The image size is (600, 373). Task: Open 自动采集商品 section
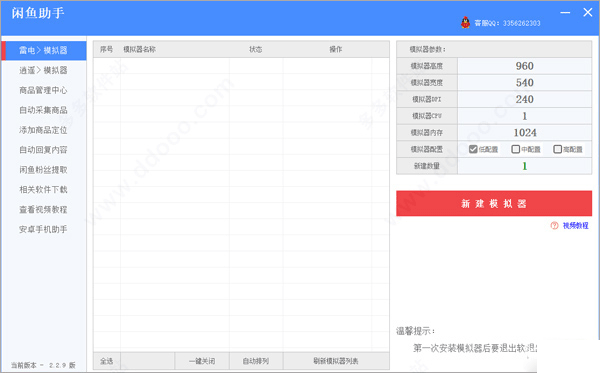pyautogui.click(x=43, y=110)
